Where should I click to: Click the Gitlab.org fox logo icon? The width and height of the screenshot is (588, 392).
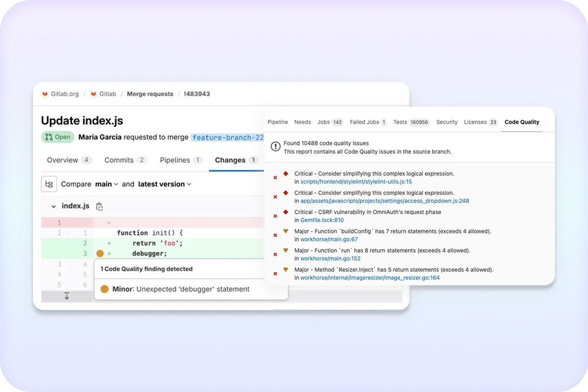point(45,94)
